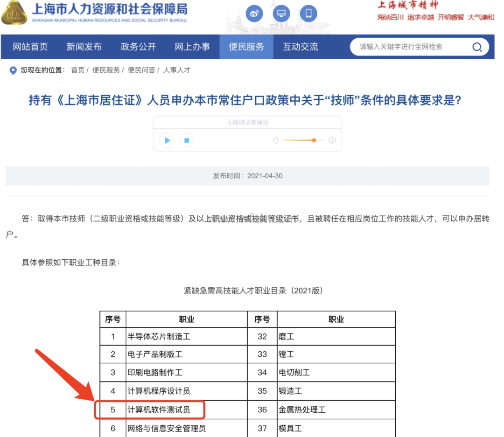Adjust the orange volume slider

pyautogui.click(x=314, y=140)
